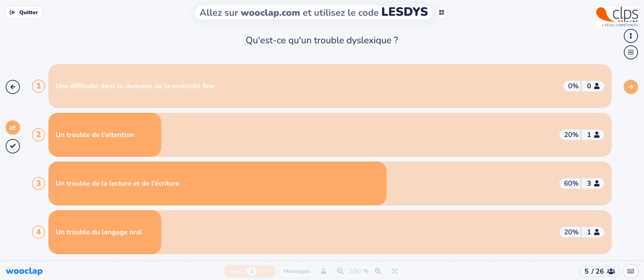The image size is (644, 280).
Task: Select answer "Un trouble de l'attention"
Action: (330, 135)
